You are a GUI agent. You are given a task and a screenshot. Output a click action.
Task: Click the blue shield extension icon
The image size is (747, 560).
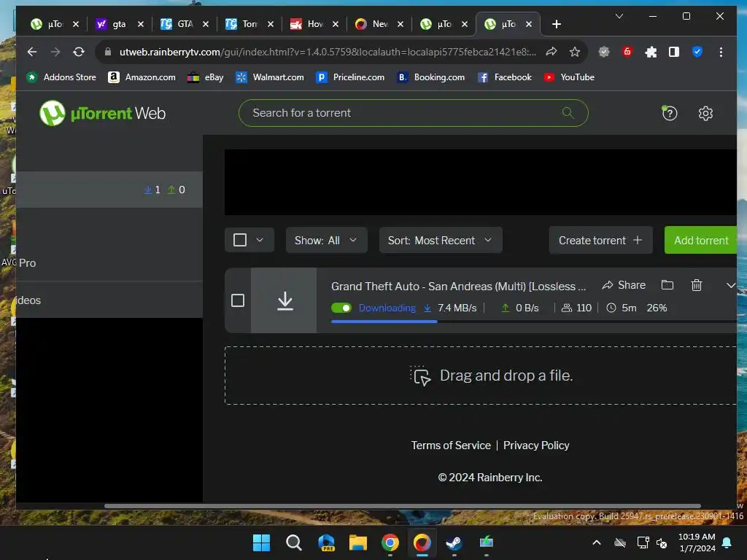(697, 52)
